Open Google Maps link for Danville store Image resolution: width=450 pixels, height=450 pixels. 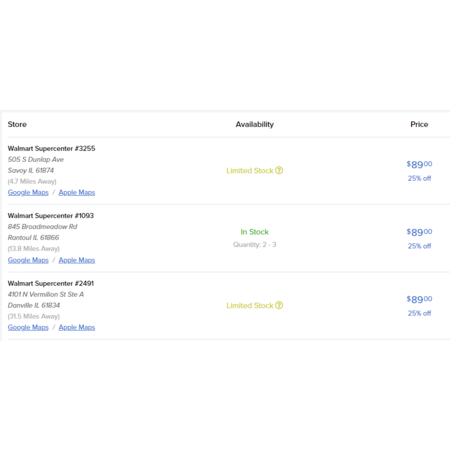tap(28, 327)
